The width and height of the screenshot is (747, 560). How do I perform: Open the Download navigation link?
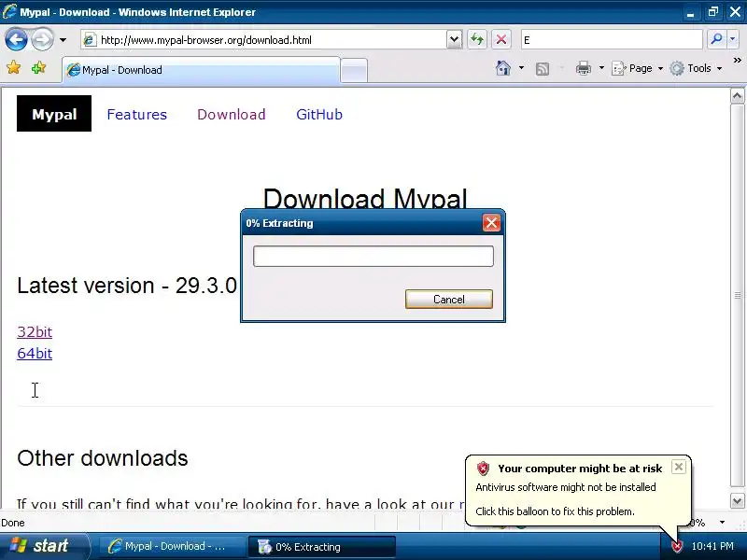click(232, 114)
